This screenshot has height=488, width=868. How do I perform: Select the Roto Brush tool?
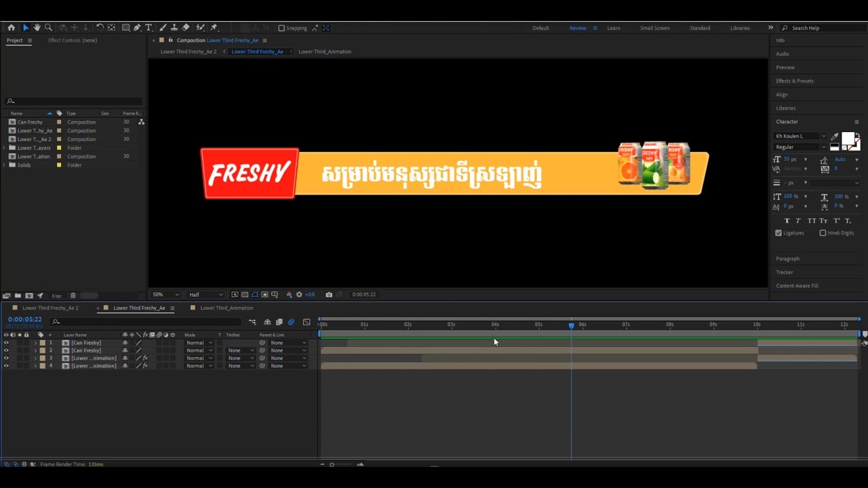pyautogui.click(x=200, y=28)
